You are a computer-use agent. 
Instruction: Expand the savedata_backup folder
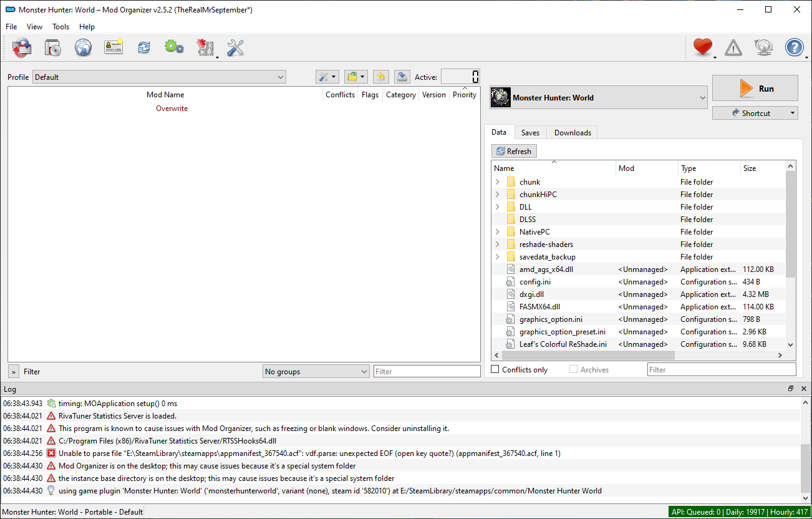point(497,257)
